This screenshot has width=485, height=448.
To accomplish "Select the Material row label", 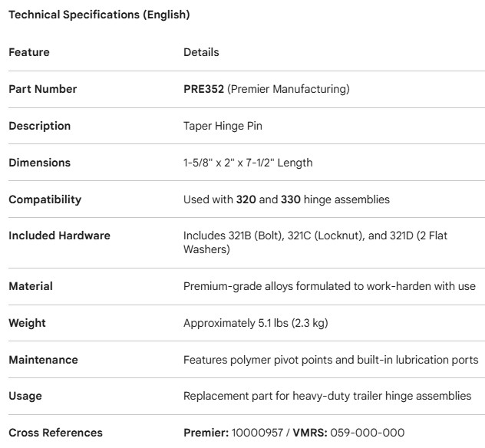I will coord(31,286).
